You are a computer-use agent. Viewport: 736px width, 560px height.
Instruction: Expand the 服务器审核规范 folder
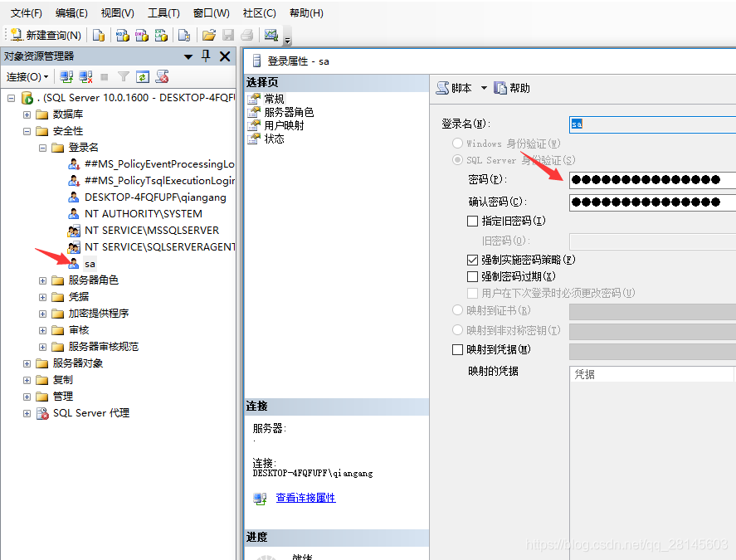click(x=42, y=347)
